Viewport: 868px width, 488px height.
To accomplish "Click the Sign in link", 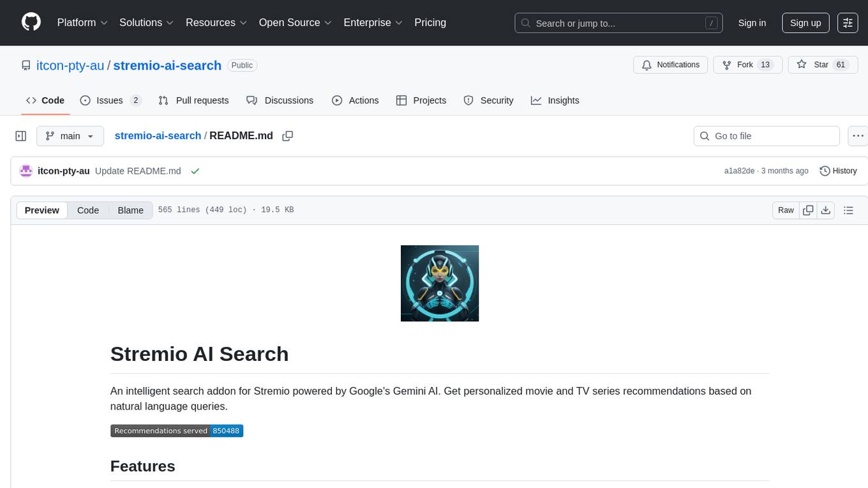I will click(x=752, y=23).
